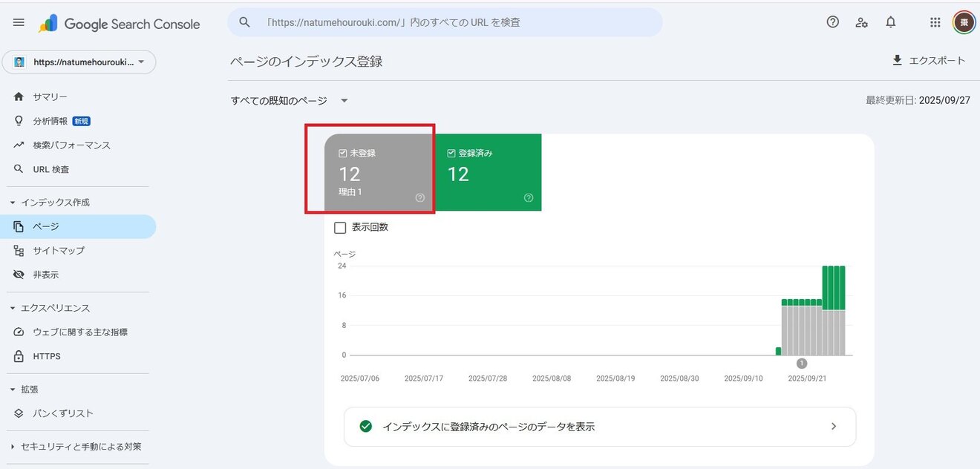Open インデックスに登録済みのページのデータを表示 link
The image size is (980, 469).
pyautogui.click(x=599, y=427)
